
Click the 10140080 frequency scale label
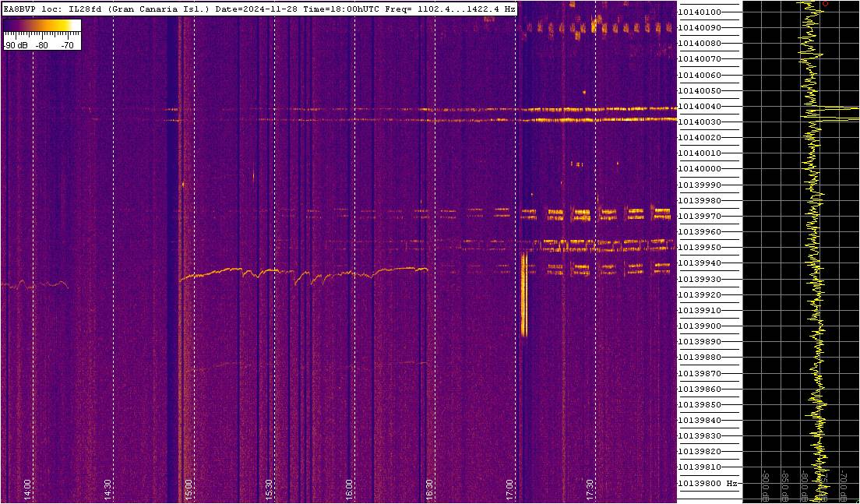point(700,44)
